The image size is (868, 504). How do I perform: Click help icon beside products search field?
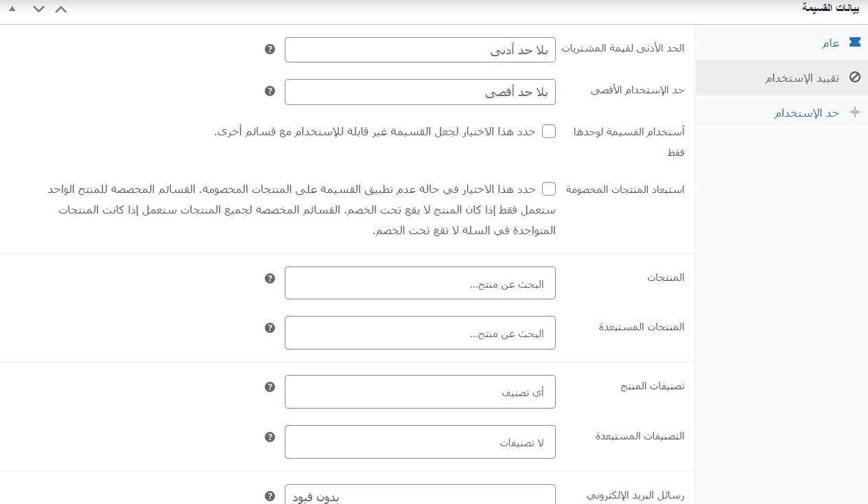point(270,278)
